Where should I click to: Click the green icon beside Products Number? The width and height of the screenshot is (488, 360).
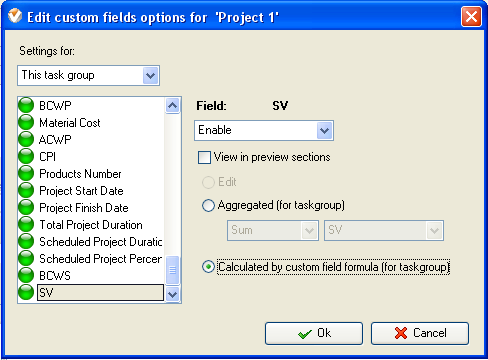click(26, 173)
